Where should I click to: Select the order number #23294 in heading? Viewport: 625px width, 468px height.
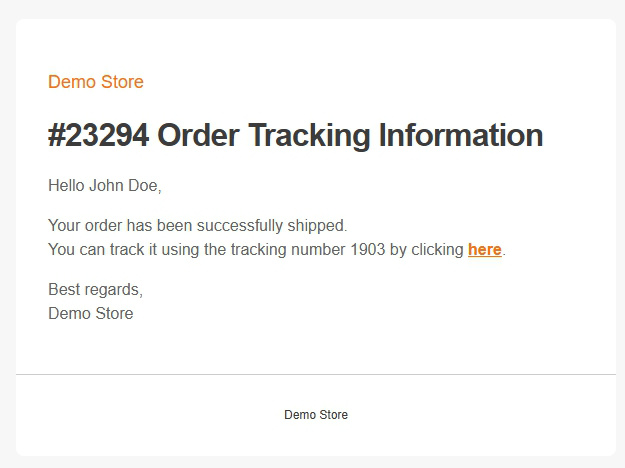click(99, 135)
